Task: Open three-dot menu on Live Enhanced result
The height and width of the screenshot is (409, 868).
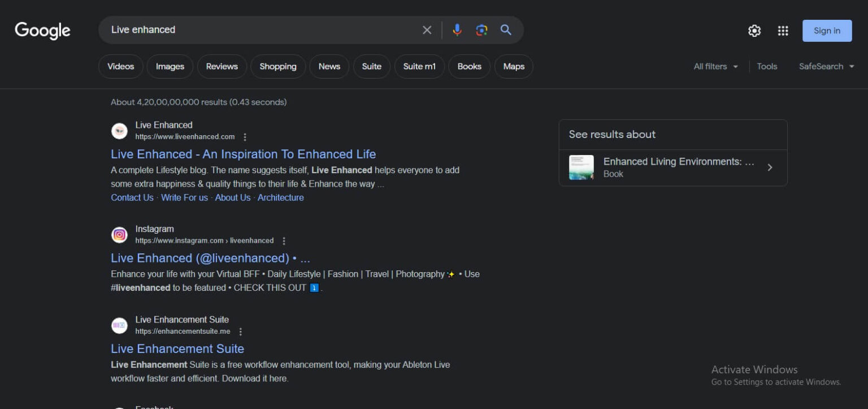Action: pyautogui.click(x=245, y=137)
